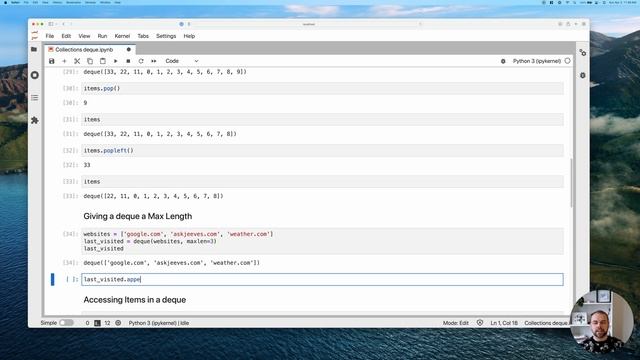Toggle browser sidebar icon in title bar
The width and height of the screenshot is (640, 360).
(51, 24)
